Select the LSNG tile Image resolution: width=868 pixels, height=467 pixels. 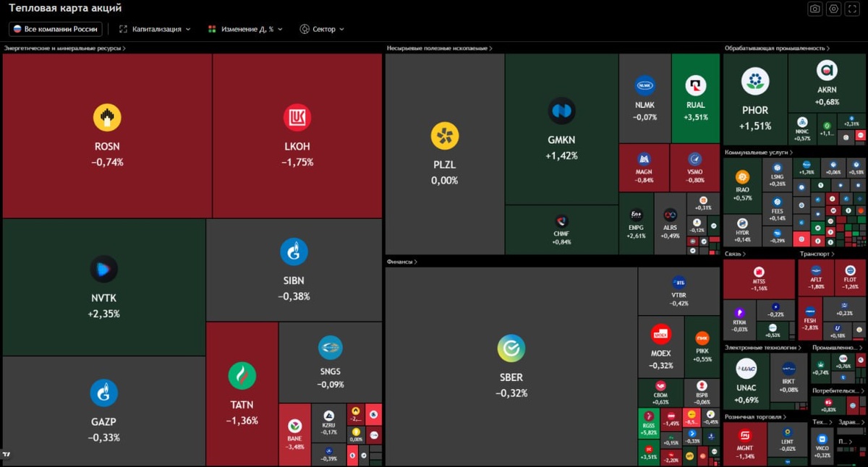click(x=777, y=174)
